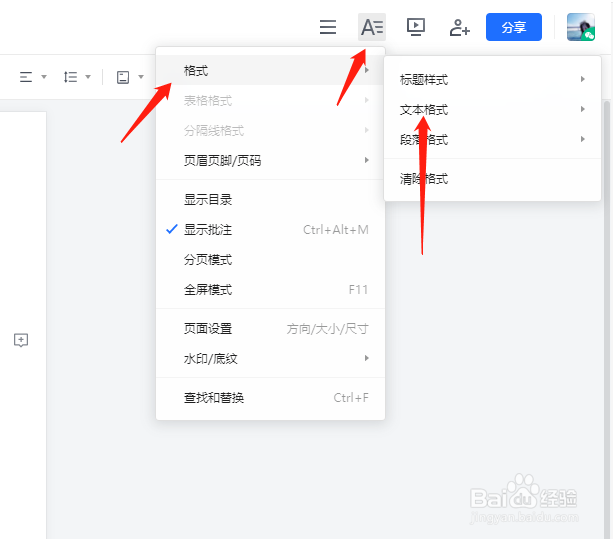Viewport: 613px width, 539px height.
Task: Enter 全屏模式 from menu
Action: click(x=270, y=290)
